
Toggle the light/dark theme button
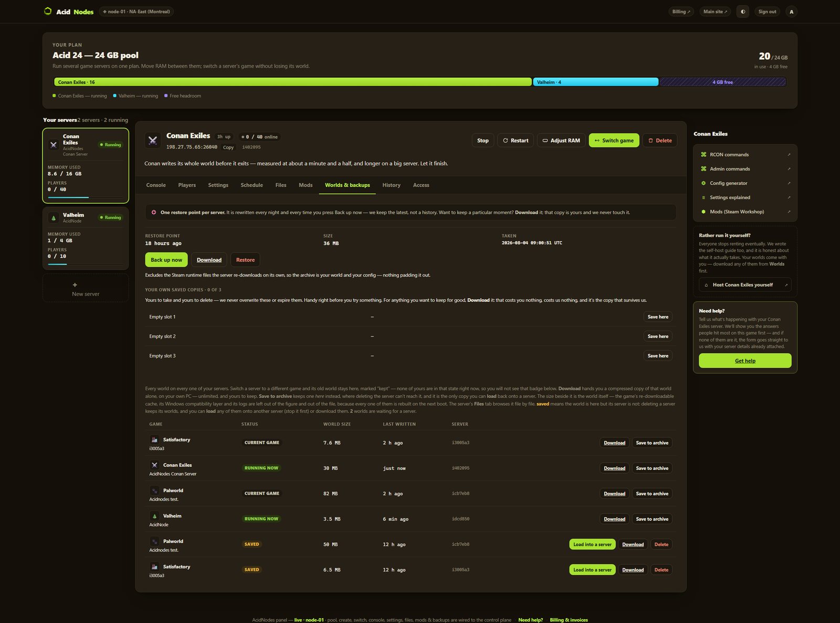pyautogui.click(x=743, y=12)
